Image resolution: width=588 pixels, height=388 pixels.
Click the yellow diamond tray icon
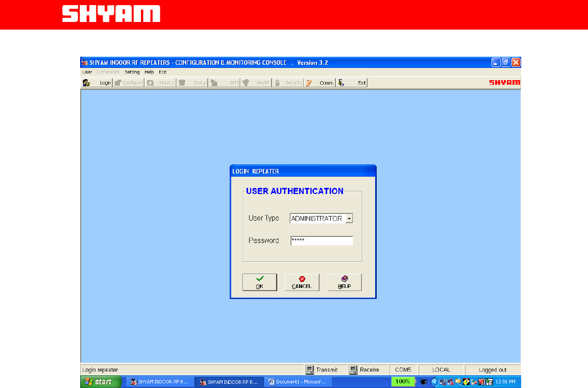(466, 382)
